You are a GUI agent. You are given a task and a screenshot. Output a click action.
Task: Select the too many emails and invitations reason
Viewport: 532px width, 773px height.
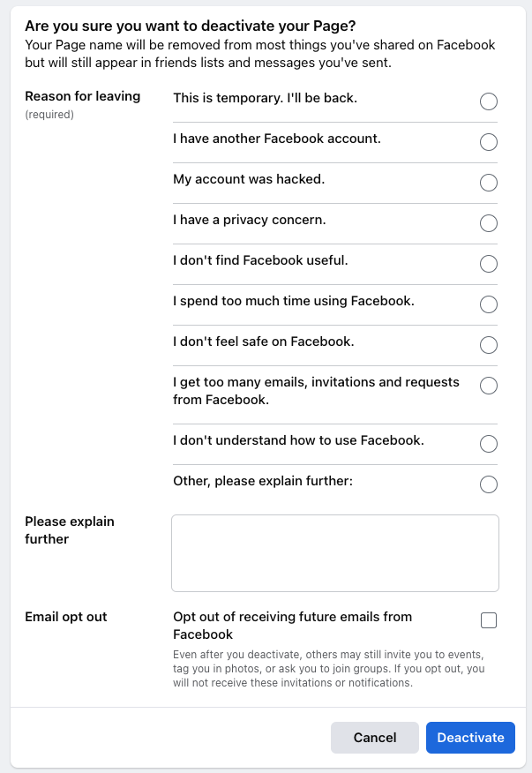coord(489,386)
